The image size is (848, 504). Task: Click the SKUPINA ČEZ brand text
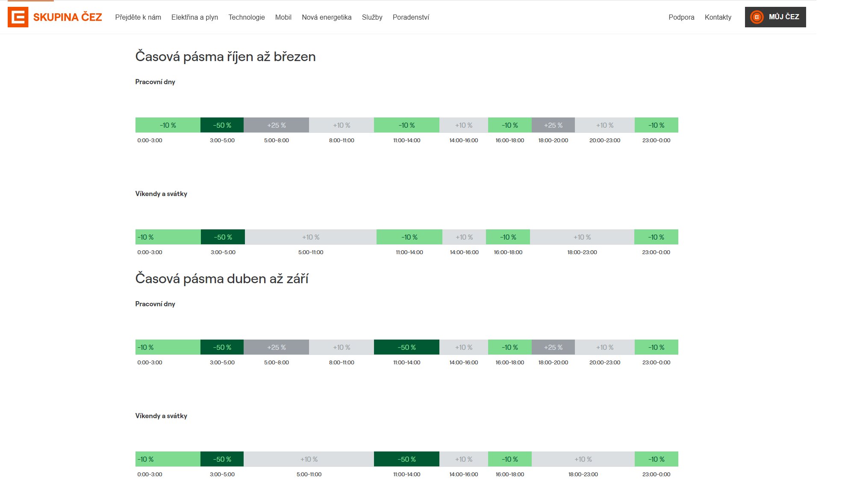68,17
